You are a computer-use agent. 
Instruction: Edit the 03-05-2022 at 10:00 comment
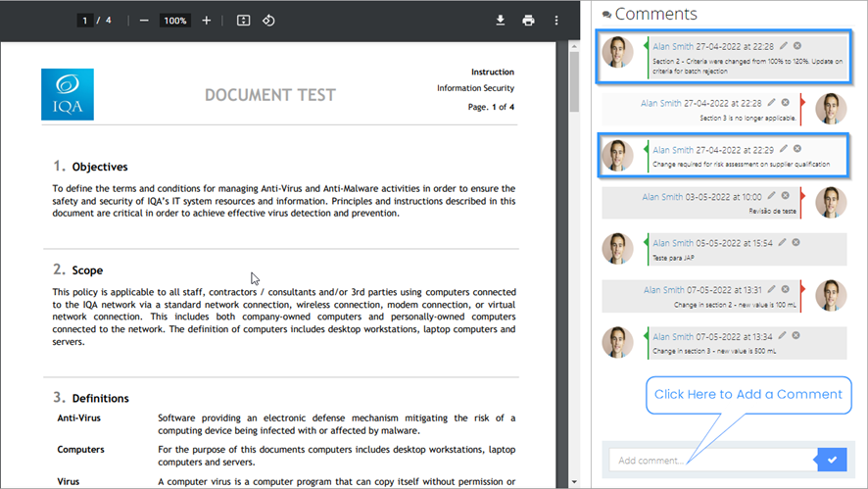pos(771,195)
